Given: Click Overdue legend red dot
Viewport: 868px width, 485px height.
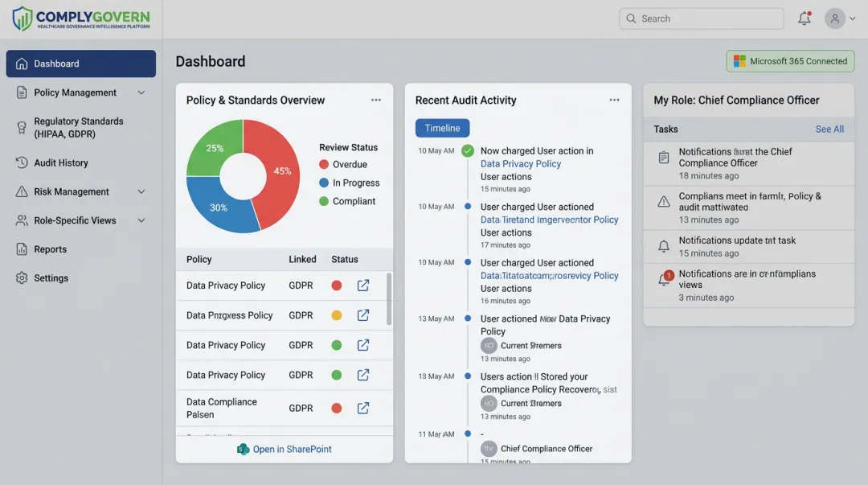Looking at the screenshot, I should 324,164.
